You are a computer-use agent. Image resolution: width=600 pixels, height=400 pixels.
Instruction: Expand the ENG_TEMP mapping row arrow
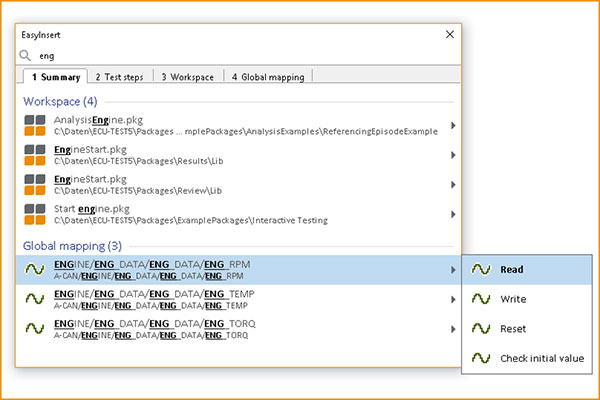pyautogui.click(x=454, y=298)
